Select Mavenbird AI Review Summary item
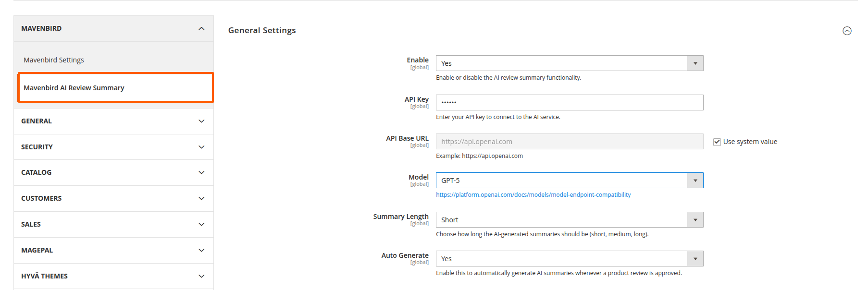 [115, 87]
